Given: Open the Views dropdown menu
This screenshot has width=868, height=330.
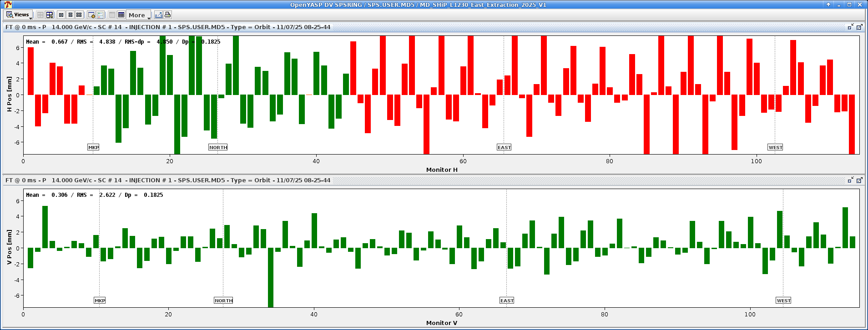Looking at the screenshot, I should click(x=18, y=15).
